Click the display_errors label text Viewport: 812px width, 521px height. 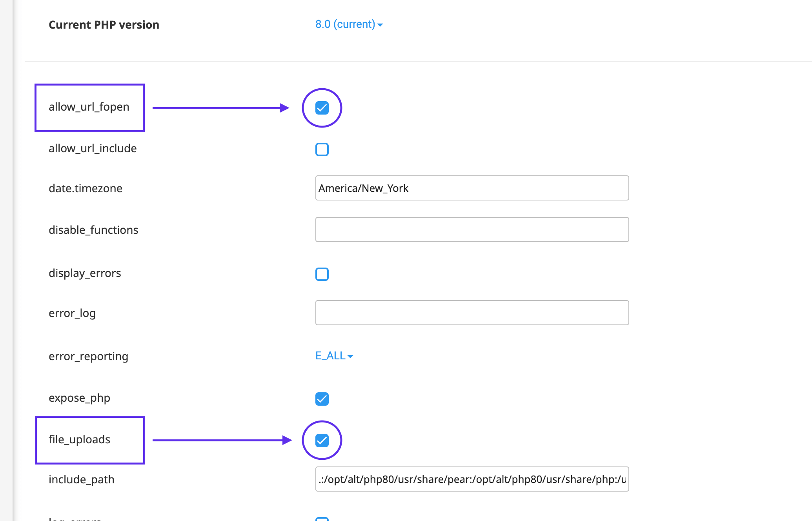click(85, 273)
